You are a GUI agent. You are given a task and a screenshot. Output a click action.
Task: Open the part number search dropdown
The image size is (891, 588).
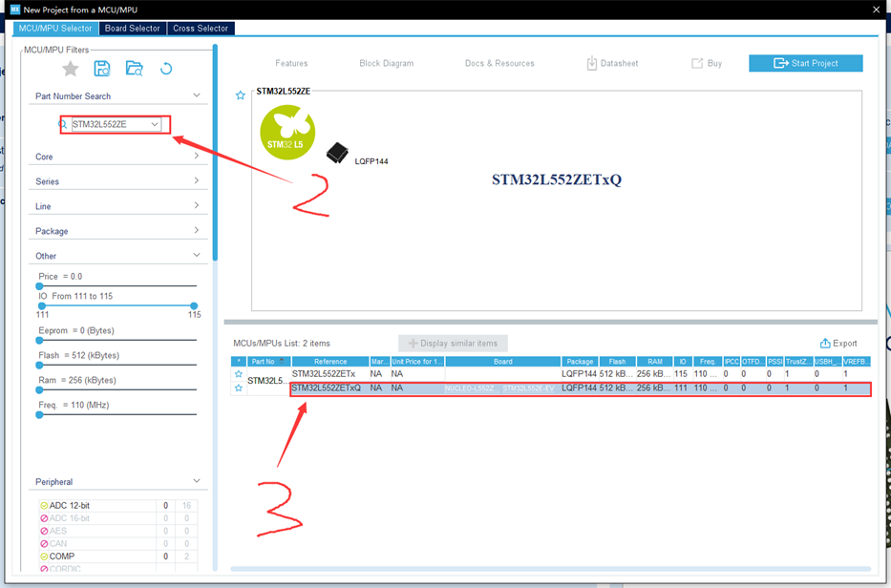155,124
